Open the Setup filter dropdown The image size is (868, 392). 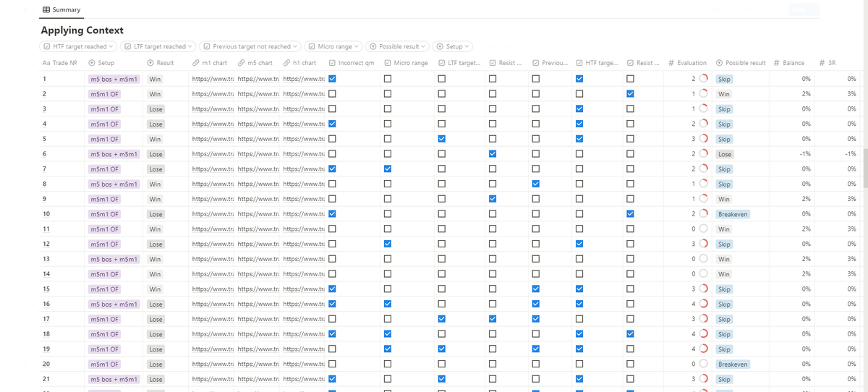click(453, 46)
